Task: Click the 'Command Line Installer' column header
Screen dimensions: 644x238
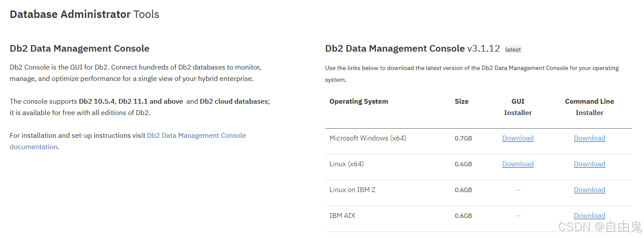Action: pos(589,107)
